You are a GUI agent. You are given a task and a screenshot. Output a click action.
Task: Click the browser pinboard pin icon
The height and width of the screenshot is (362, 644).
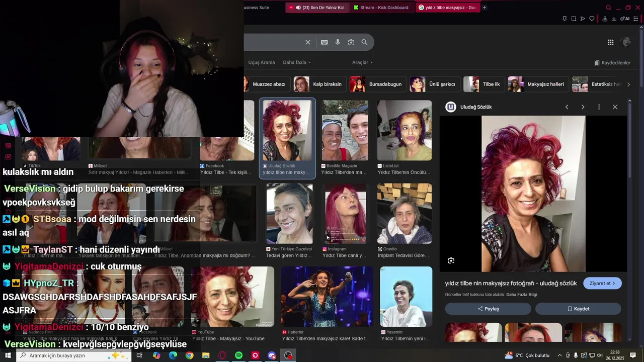565,19
